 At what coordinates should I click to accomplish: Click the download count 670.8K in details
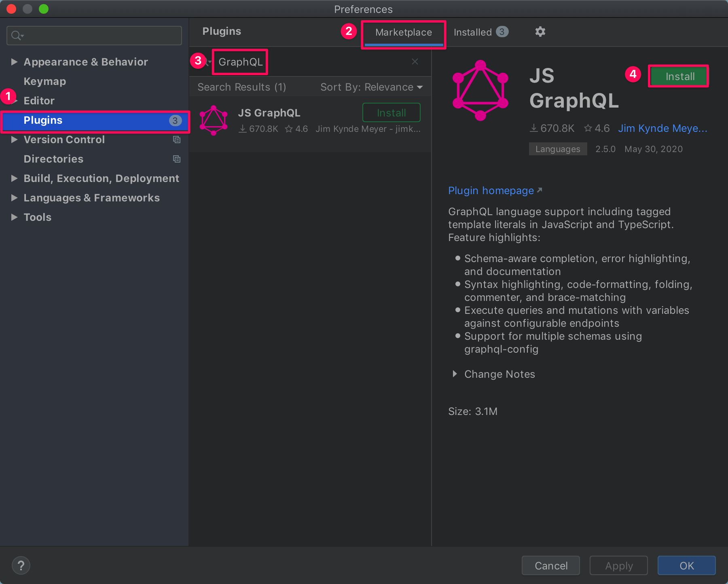pos(552,128)
